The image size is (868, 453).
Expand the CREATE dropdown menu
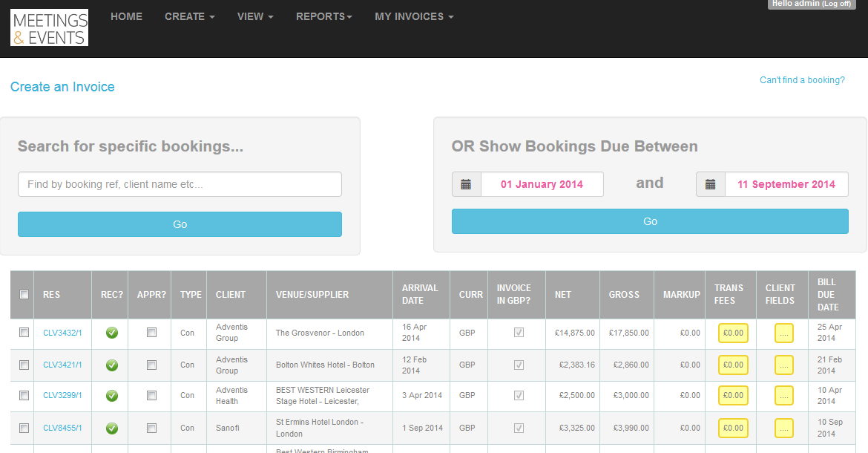pos(189,16)
